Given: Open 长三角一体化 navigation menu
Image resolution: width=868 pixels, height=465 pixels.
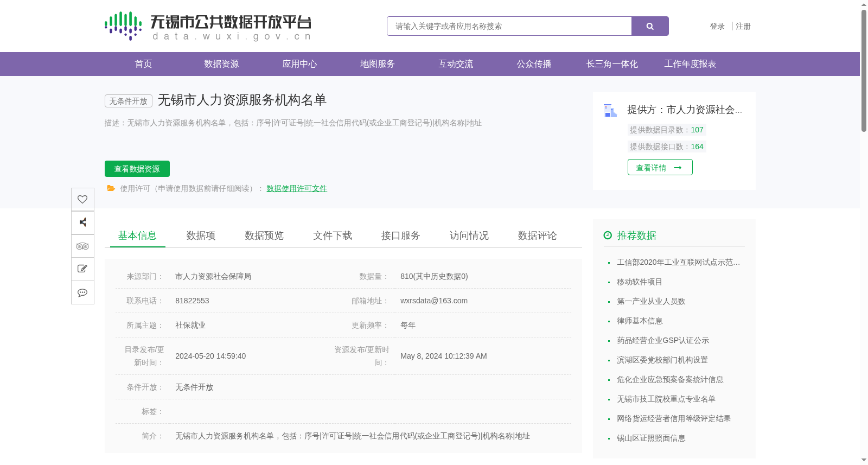Looking at the screenshot, I should (612, 64).
